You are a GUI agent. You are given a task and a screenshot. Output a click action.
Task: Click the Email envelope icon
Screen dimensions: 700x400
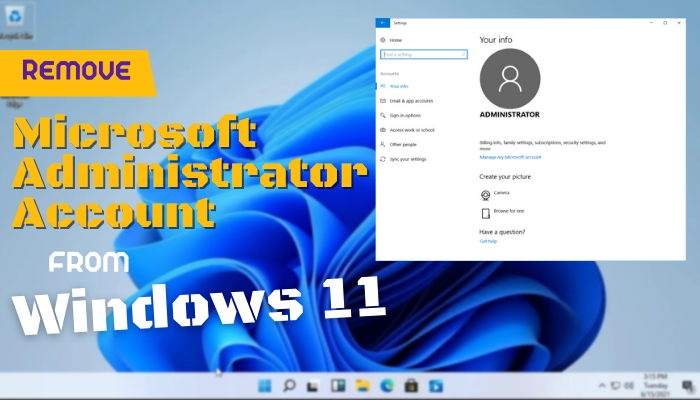pyautogui.click(x=383, y=101)
